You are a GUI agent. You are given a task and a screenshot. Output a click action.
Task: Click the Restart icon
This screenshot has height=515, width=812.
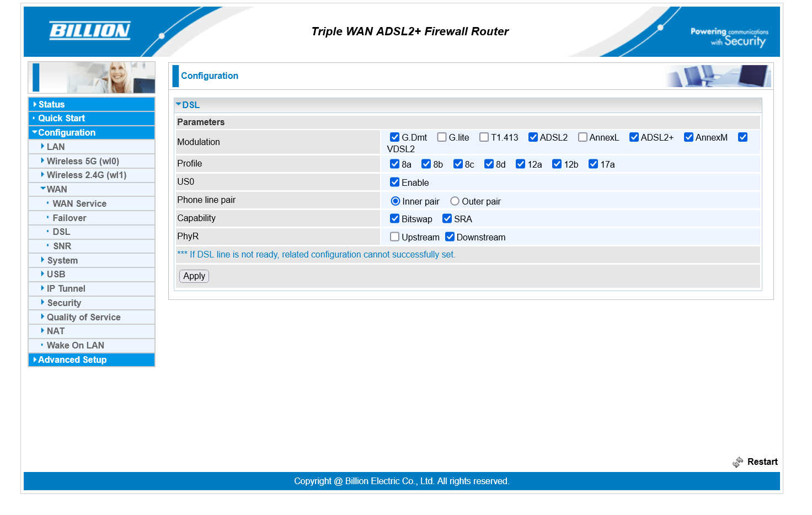[738, 462]
